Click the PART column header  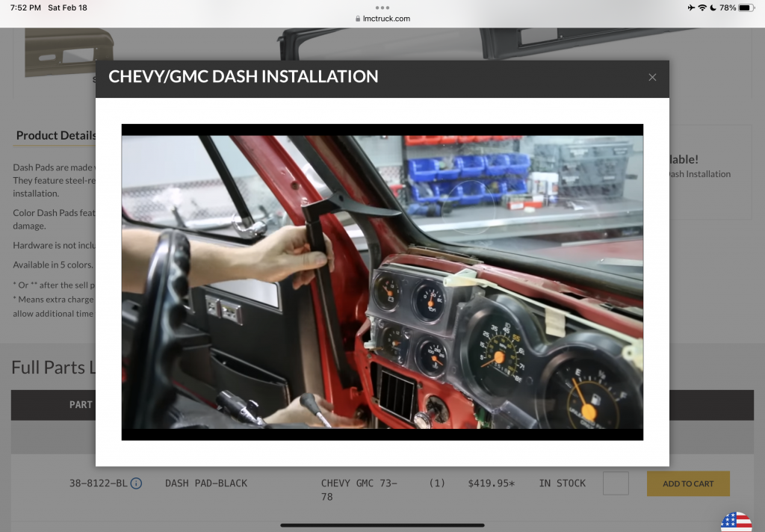click(81, 405)
